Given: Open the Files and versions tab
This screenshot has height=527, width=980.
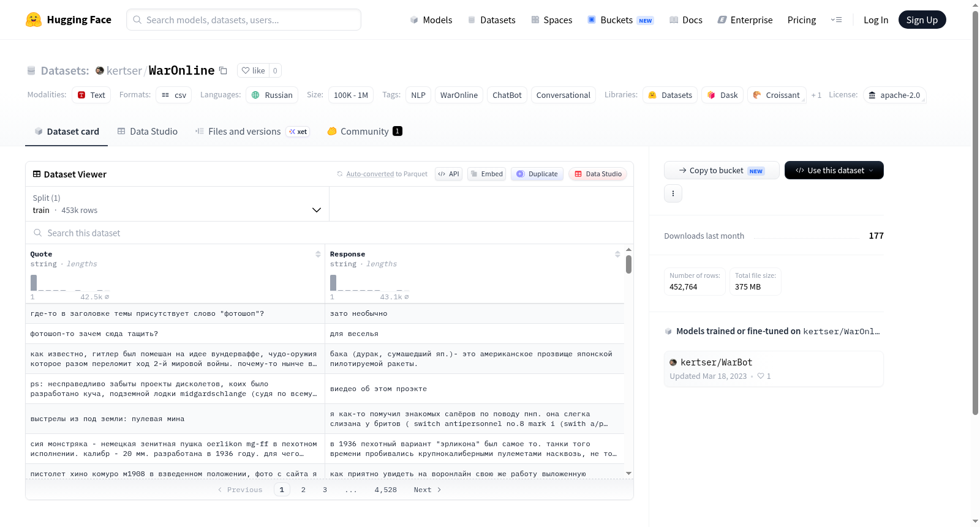Looking at the screenshot, I should pyautogui.click(x=252, y=132).
